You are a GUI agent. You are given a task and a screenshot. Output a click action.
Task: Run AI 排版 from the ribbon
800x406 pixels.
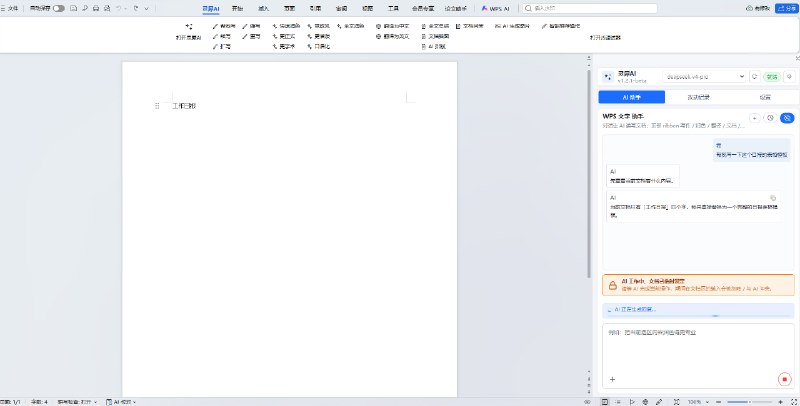[434, 46]
